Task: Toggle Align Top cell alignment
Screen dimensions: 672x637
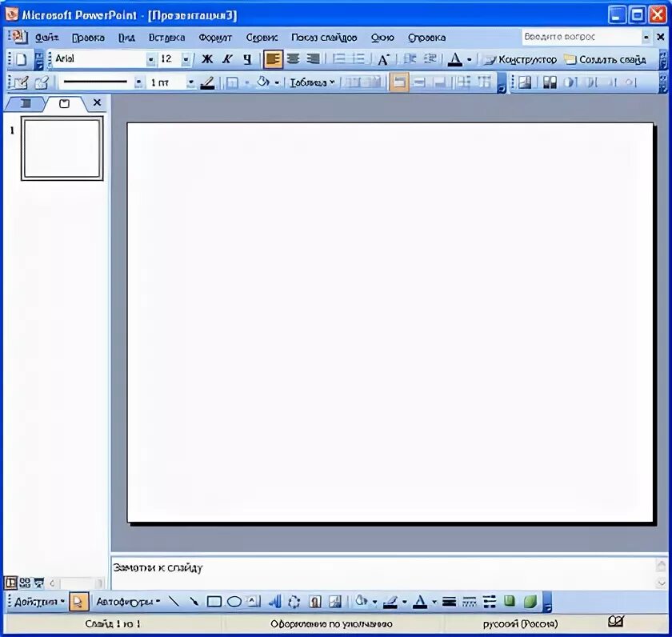Action: pos(399,82)
